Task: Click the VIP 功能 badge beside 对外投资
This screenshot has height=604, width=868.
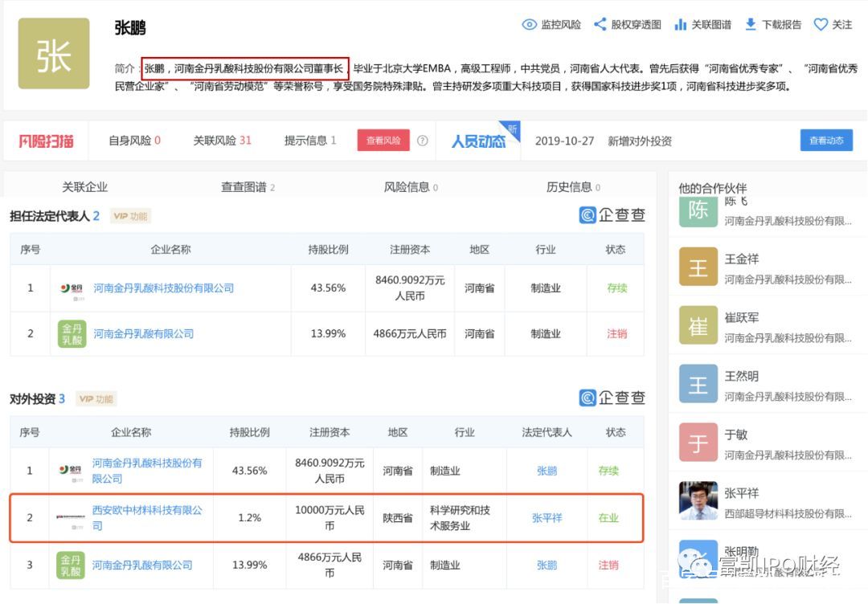Action: (96, 399)
